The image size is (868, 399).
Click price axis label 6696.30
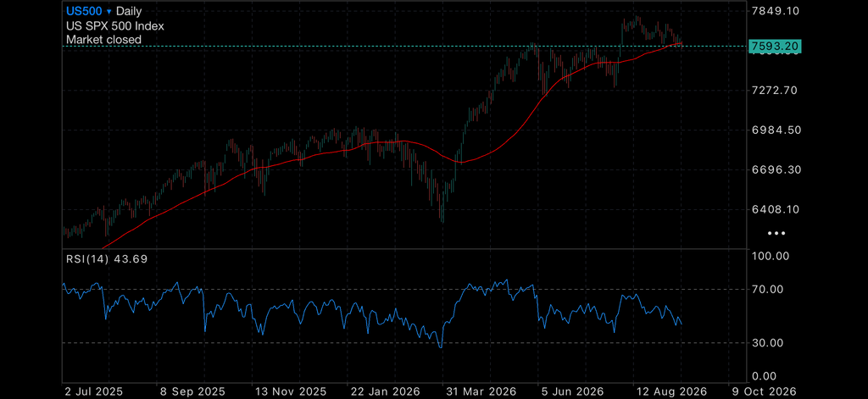(776, 169)
